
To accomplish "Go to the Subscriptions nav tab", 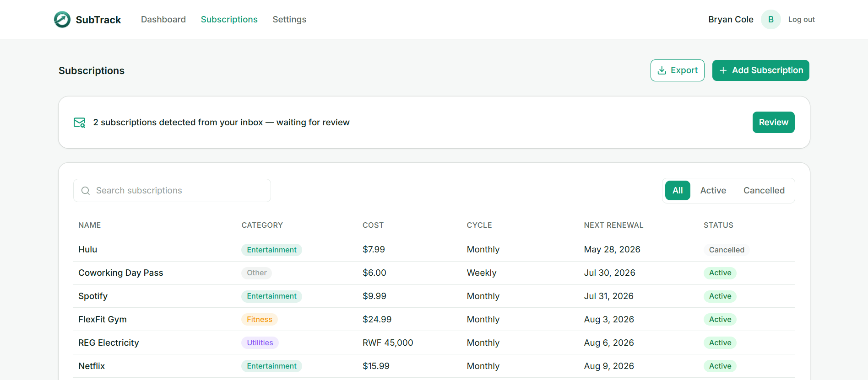I will point(229,20).
